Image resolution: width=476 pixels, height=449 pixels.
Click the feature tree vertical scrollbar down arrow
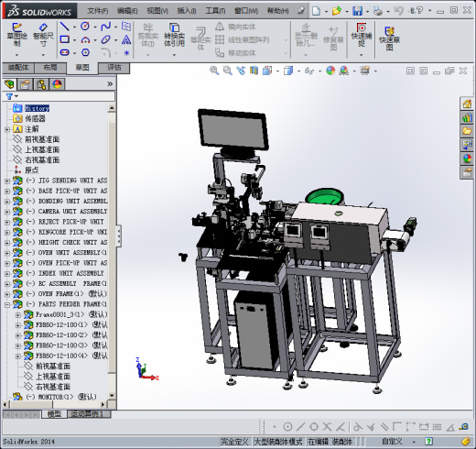coord(112,396)
